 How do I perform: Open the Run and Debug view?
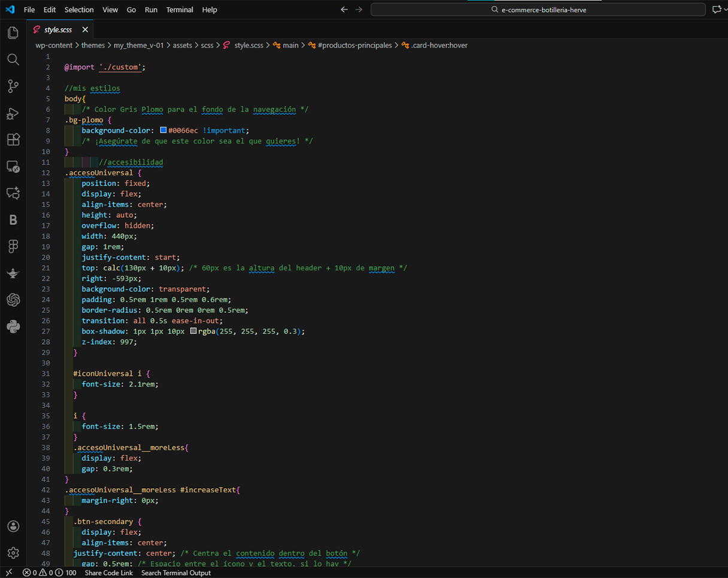pyautogui.click(x=13, y=113)
